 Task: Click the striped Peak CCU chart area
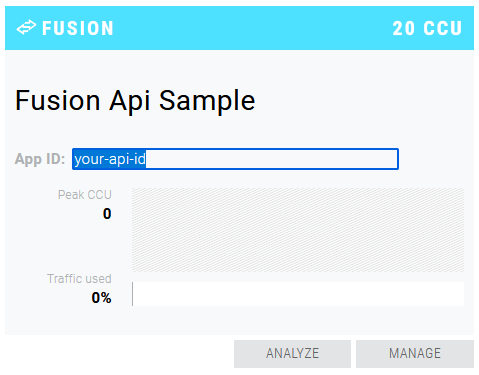[x=298, y=230]
